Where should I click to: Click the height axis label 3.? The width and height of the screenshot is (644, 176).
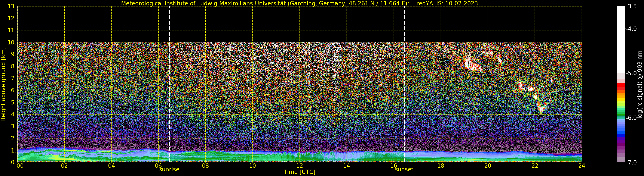13,126
